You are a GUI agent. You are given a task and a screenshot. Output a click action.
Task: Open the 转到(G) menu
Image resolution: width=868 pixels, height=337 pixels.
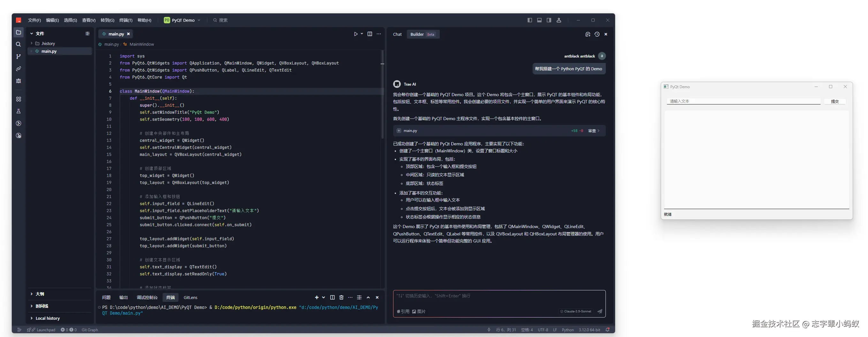pos(108,20)
